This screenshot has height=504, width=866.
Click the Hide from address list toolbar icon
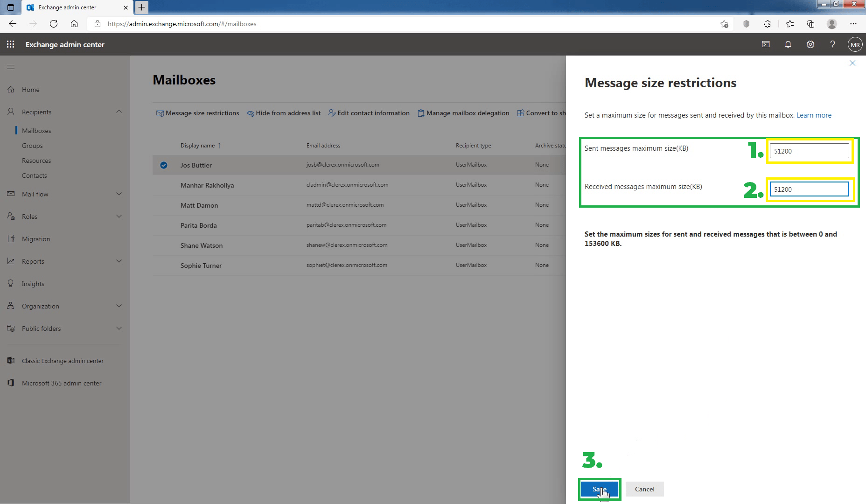(250, 113)
